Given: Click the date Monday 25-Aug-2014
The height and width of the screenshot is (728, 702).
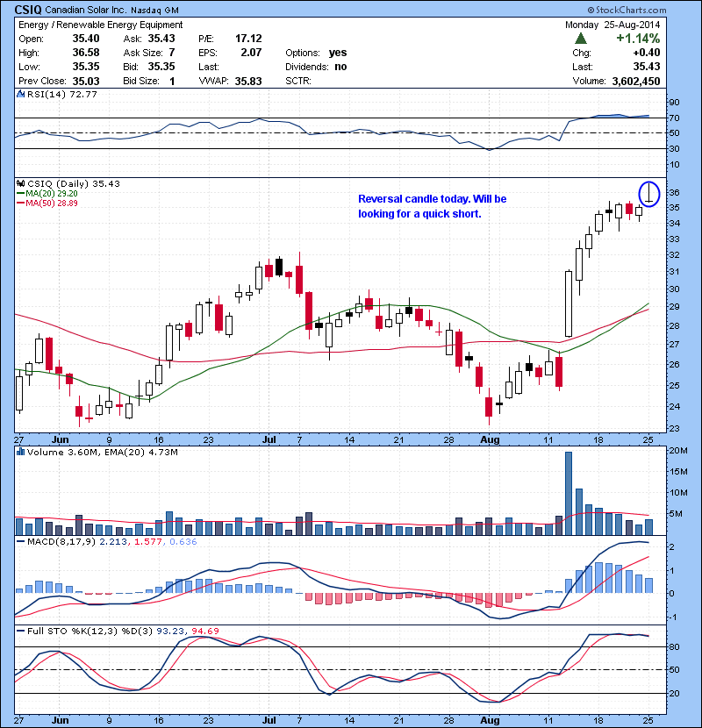Looking at the screenshot, I should [x=612, y=25].
